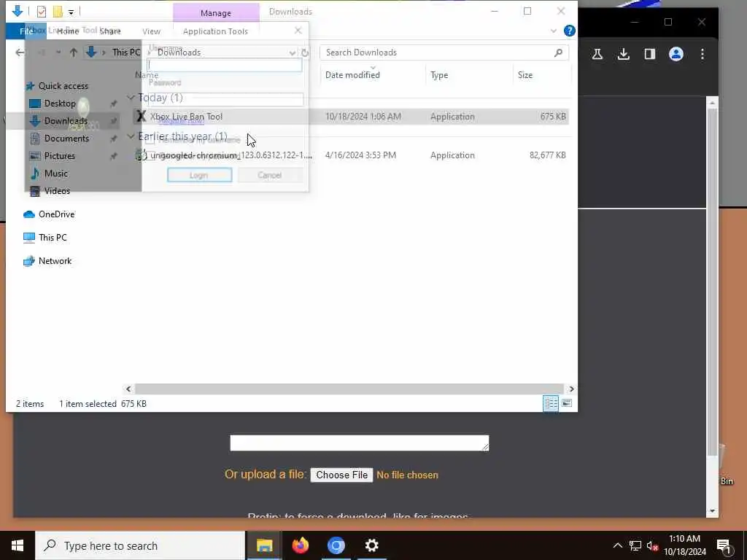747x560 pixels.
Task: Open Chrome Labs flask icon in browser
Action: tap(597, 54)
